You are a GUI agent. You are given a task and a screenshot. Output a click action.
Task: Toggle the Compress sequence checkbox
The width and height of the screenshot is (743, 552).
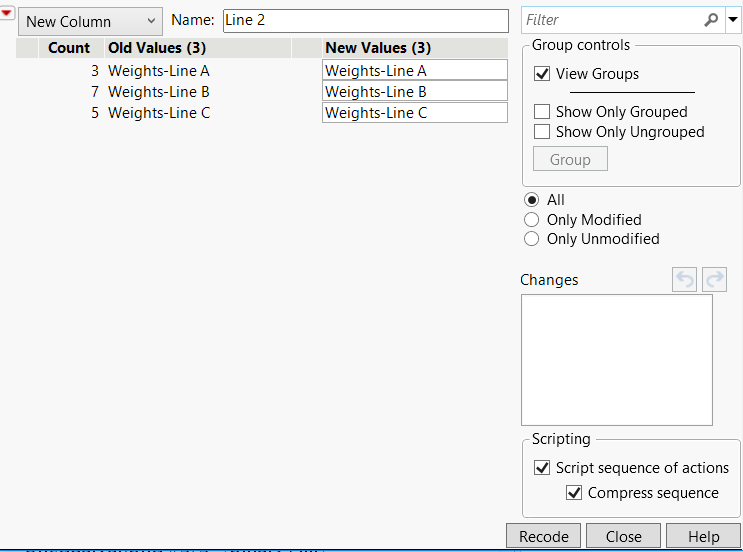pyautogui.click(x=575, y=493)
